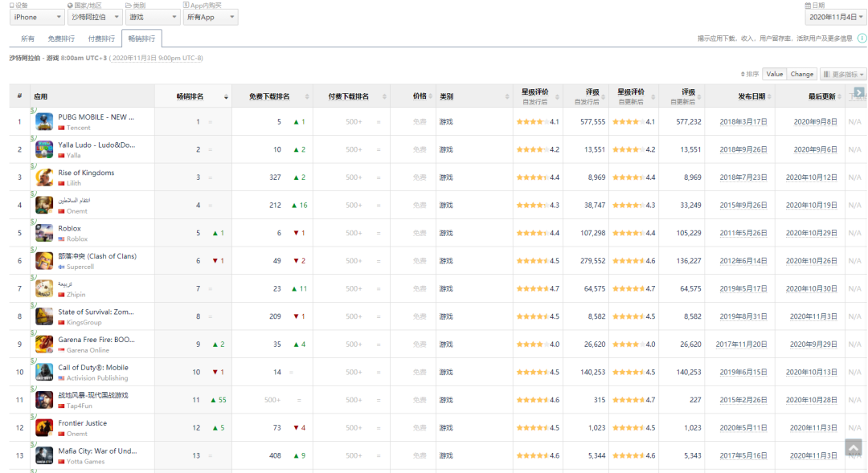
Task: Click the Tencent publisher name
Action: [79, 128]
